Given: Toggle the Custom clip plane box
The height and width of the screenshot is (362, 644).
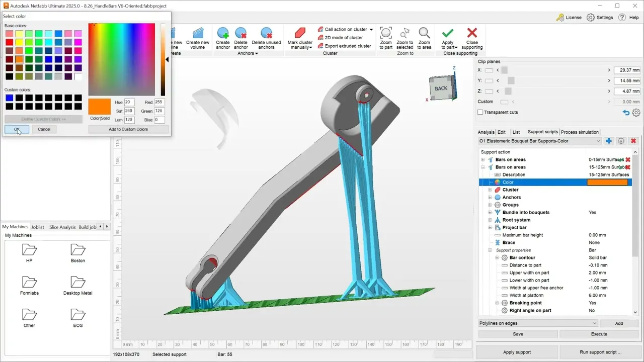Looking at the screenshot, I should (x=505, y=102).
